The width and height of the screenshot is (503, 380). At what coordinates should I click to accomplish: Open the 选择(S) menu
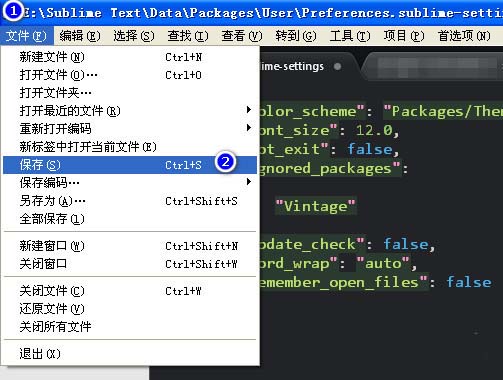point(134,36)
